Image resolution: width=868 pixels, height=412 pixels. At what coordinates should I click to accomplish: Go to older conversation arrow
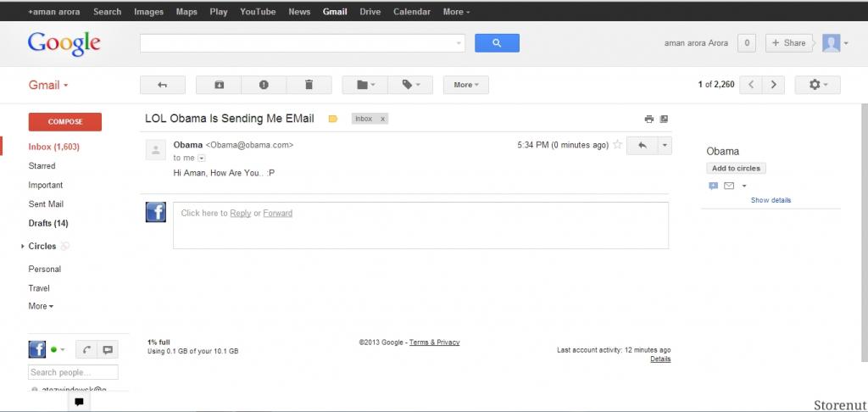[x=773, y=85]
